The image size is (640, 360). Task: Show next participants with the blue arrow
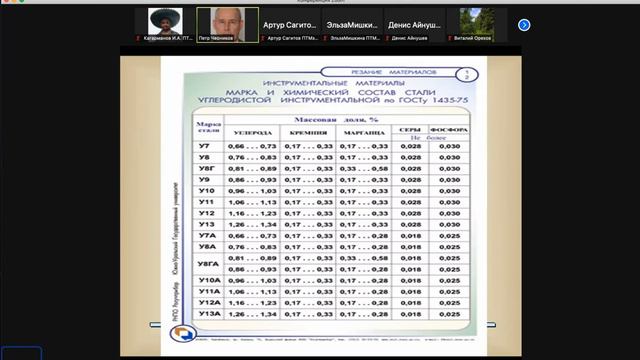[x=524, y=25]
